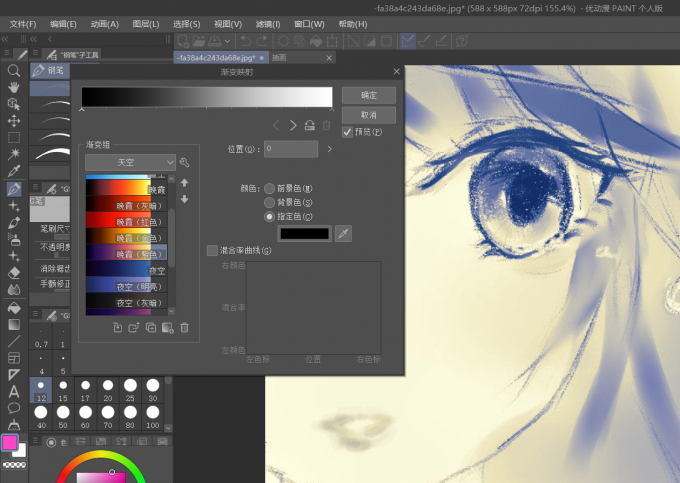Click the delete gradient trash icon below list
This screenshot has width=680, height=483.
point(184,327)
